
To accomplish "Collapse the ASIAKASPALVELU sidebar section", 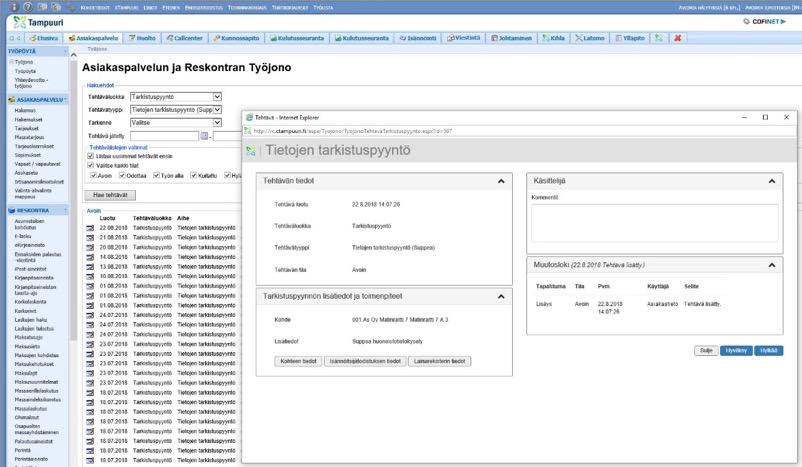I will pos(65,100).
